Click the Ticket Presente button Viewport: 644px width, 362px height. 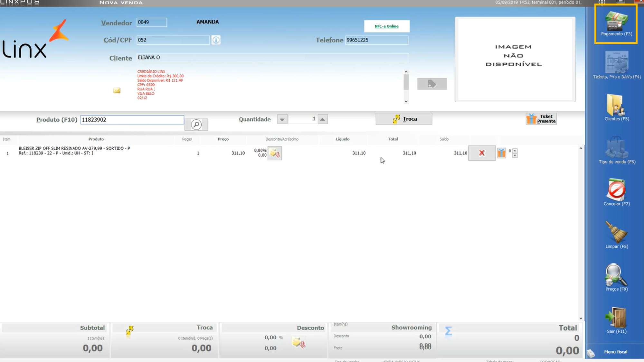pyautogui.click(x=541, y=119)
